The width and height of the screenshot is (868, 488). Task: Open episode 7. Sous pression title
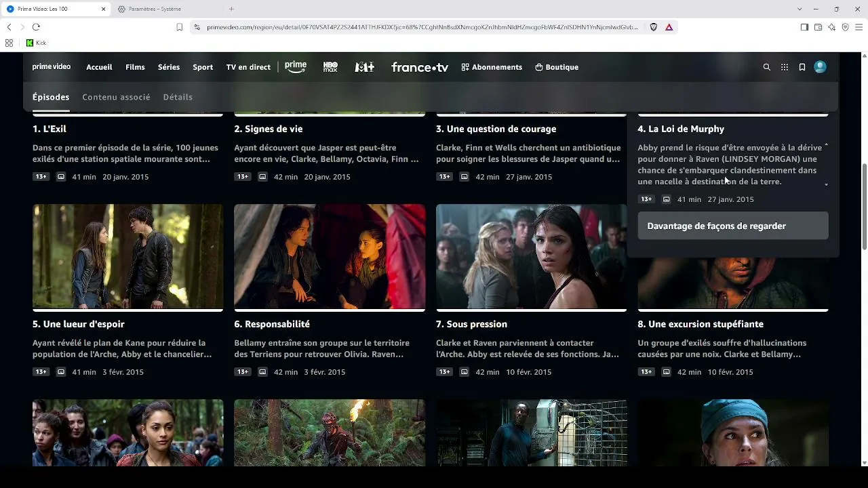pyautogui.click(x=472, y=324)
